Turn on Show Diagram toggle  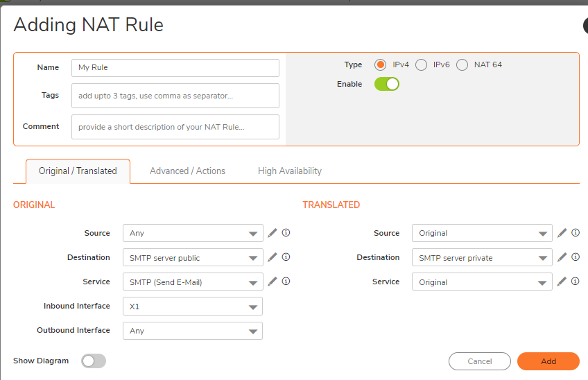coord(94,361)
